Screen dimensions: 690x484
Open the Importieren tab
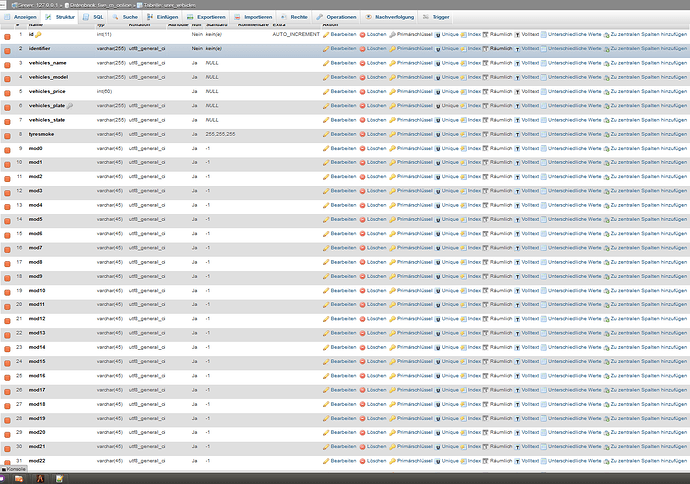tap(253, 17)
